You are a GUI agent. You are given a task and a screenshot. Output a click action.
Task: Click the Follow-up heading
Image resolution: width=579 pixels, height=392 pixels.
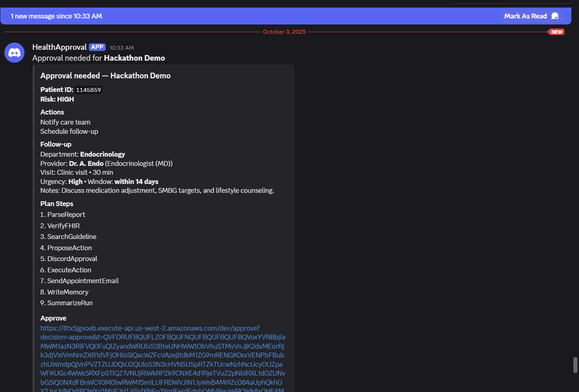(x=56, y=144)
